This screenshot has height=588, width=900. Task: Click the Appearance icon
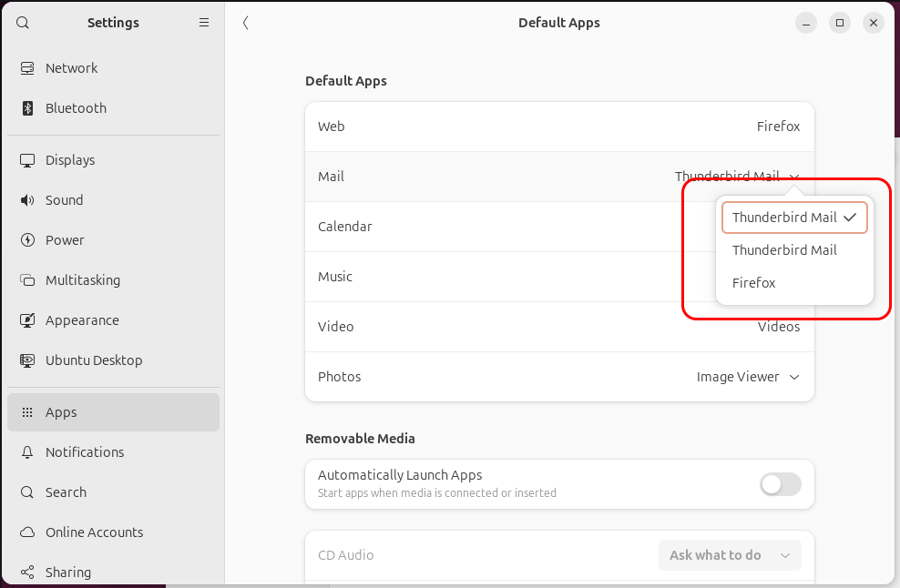pyautogui.click(x=27, y=320)
